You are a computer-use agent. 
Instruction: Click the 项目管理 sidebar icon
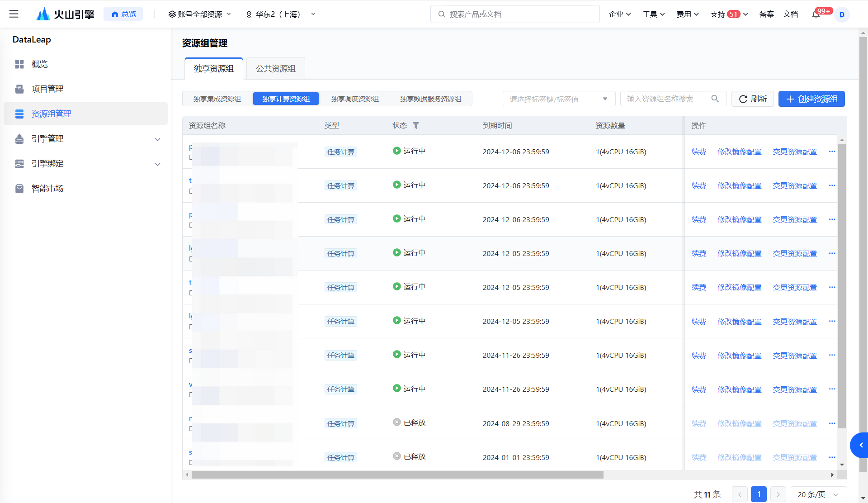[x=19, y=89]
